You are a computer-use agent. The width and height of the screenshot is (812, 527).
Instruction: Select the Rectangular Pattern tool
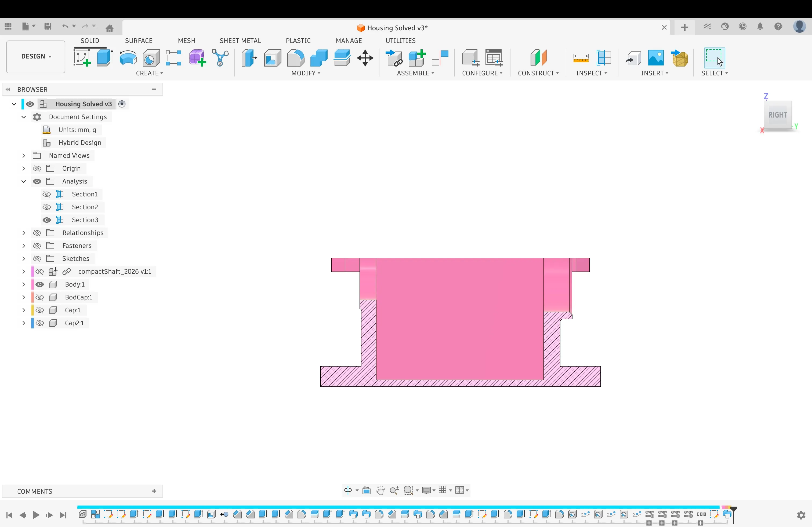(x=174, y=58)
